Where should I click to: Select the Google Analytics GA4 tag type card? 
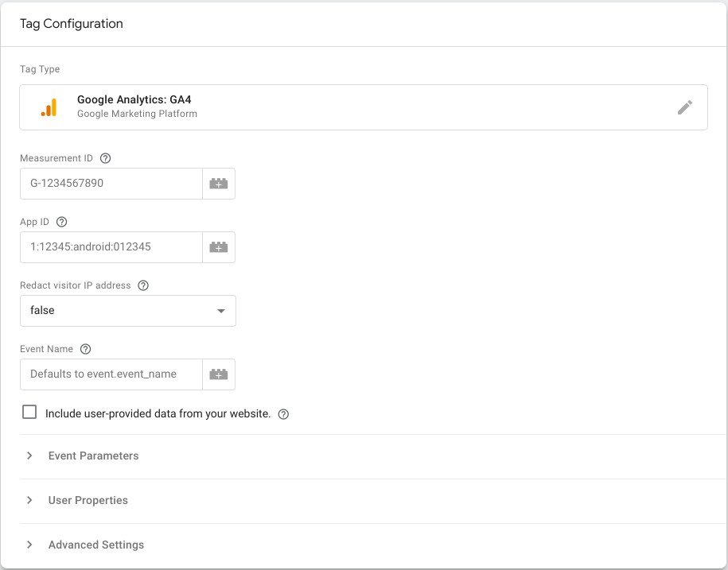[318, 107]
